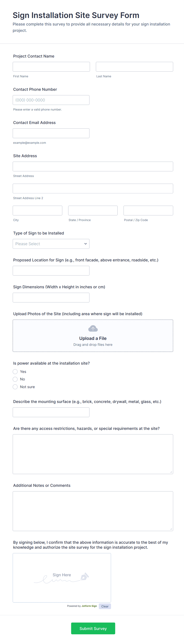Click the dropdown chevron arrow
This screenshot has width=184, height=644.
pos(85,244)
